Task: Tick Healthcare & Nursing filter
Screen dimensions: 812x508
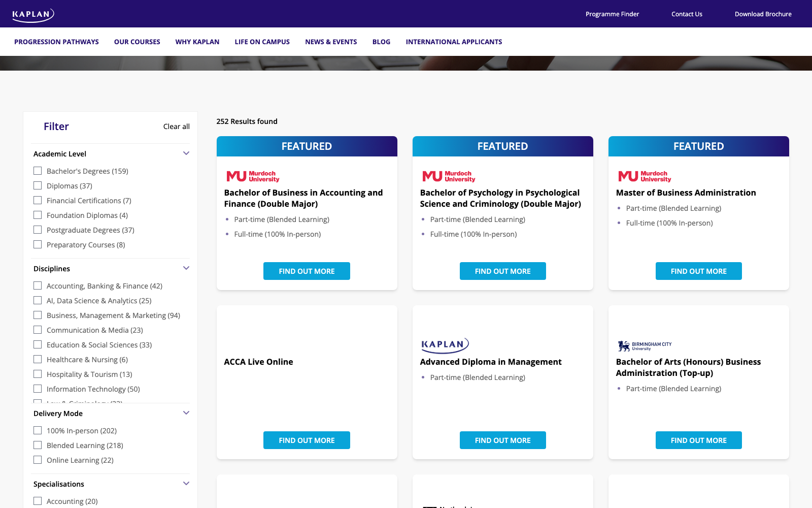Action: pos(38,359)
